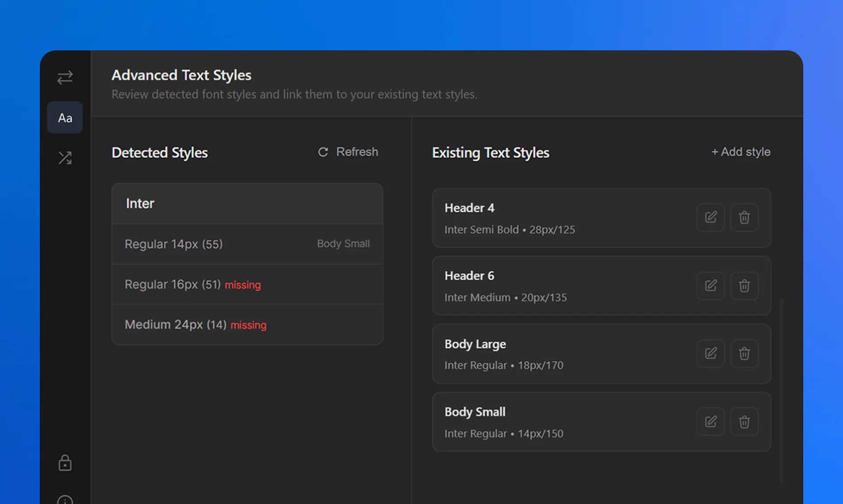This screenshot has width=843, height=504.
Task: Click the info icon at sidebar bottom
Action: point(65,500)
